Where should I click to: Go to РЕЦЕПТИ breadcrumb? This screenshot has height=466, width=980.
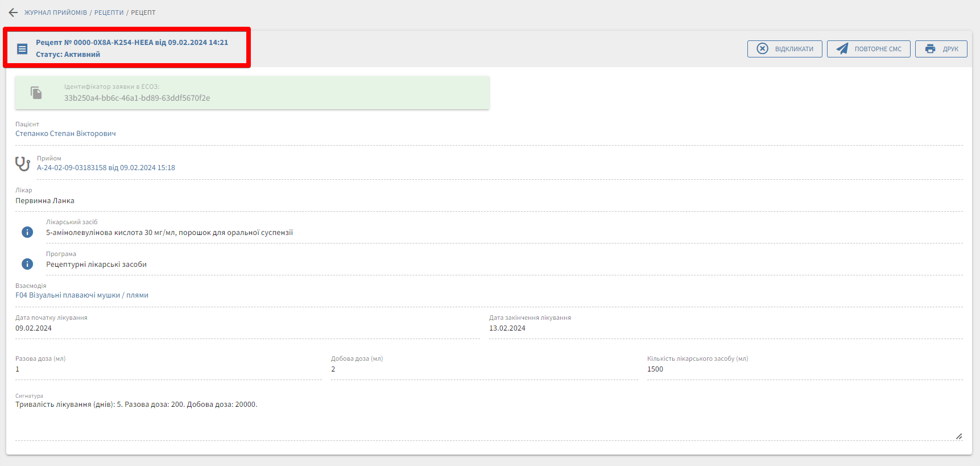[109, 13]
